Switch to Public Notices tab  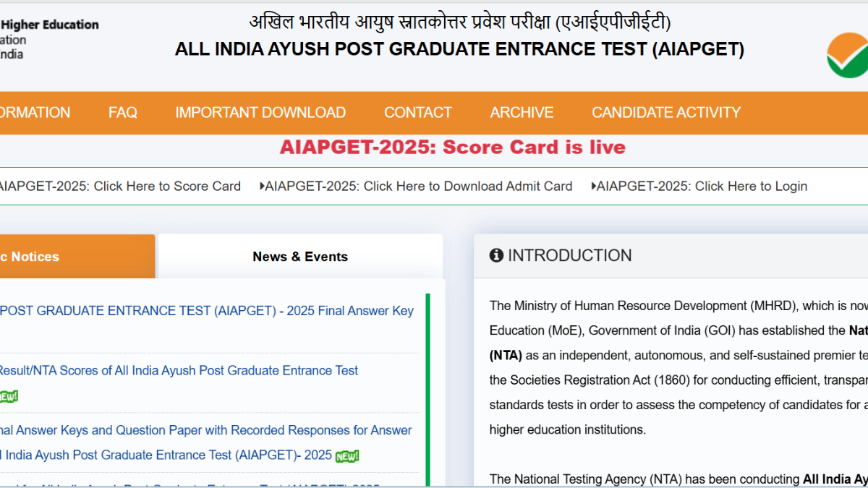coord(77,256)
